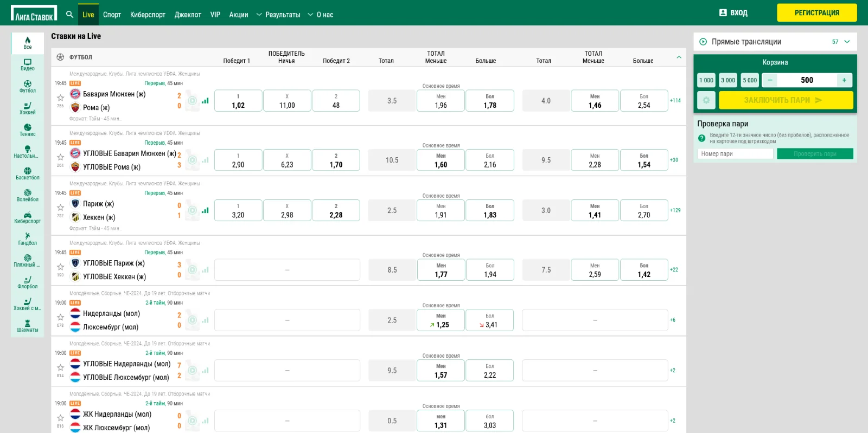Increase stake with the plus button
Image resolution: width=868 pixels, height=433 pixels.
[x=844, y=80]
